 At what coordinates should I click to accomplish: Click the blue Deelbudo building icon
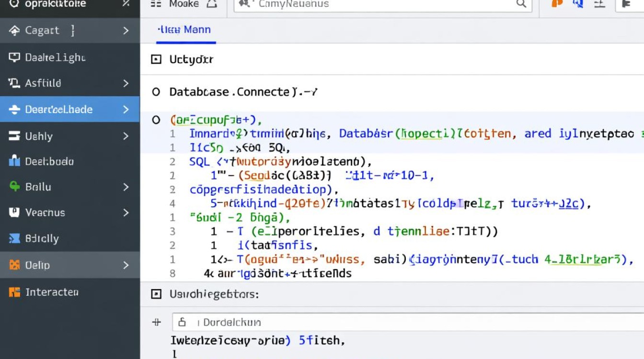coord(14,161)
